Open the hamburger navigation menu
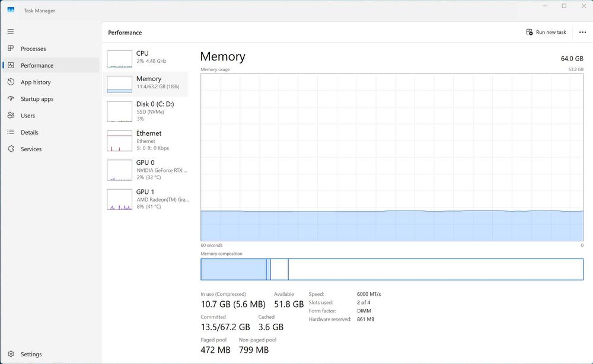 (x=11, y=31)
